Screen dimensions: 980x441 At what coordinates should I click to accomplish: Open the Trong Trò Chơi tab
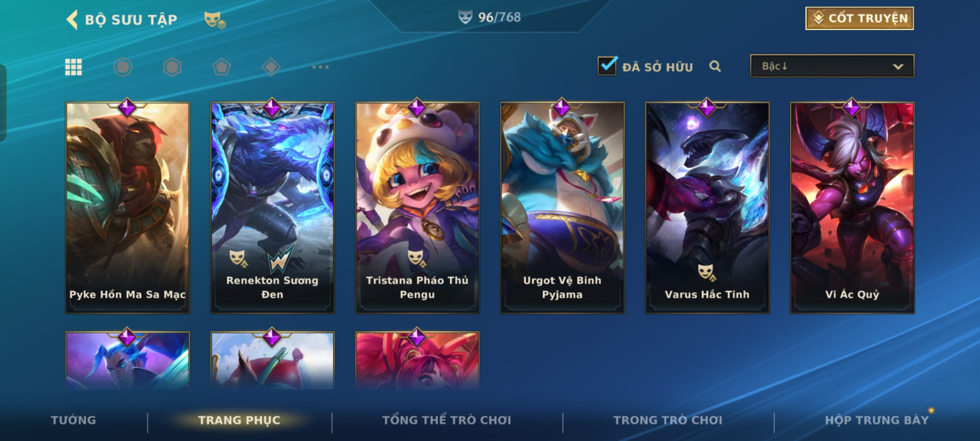point(668,420)
